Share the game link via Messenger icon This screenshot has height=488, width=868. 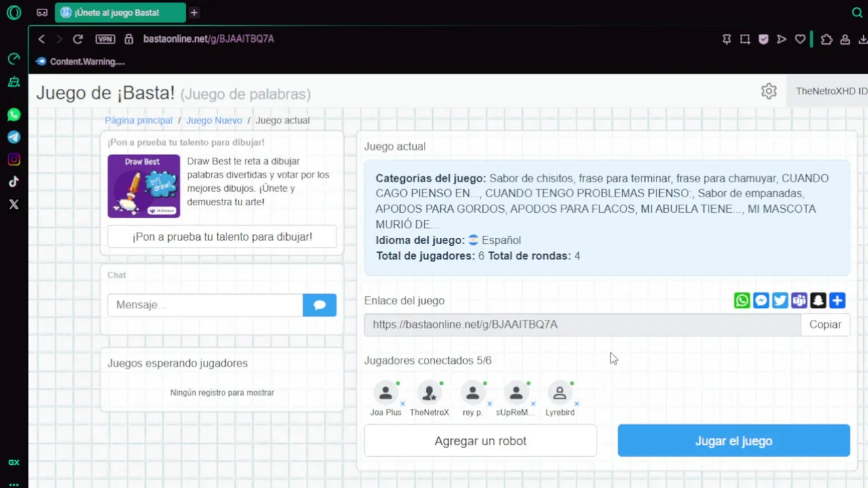tap(761, 300)
